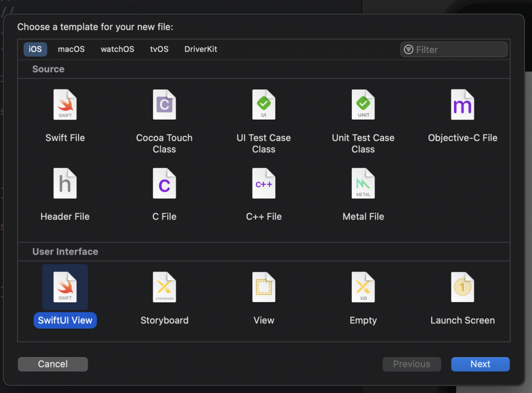
Task: Click the 'View' label text
Action: (x=263, y=320)
